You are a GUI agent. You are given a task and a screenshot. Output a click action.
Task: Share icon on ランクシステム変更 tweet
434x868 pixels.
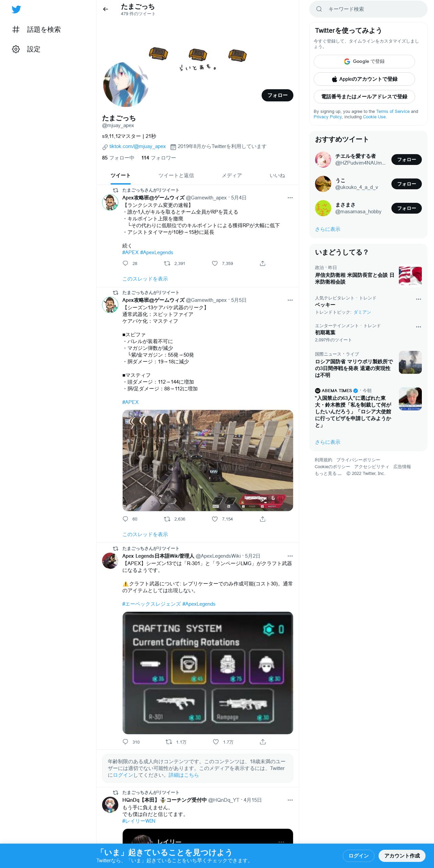click(x=263, y=263)
